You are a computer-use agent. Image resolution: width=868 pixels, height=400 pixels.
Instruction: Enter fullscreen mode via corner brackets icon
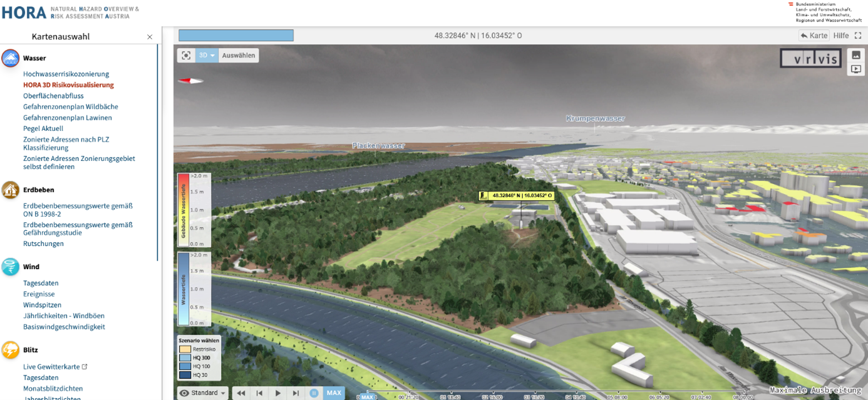point(858,36)
